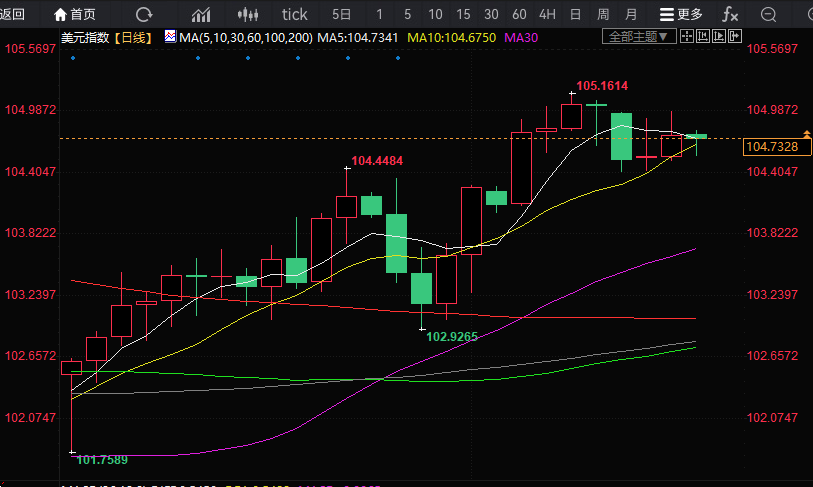
Task: Click the MA(5,10,30,60,100,200) indicator label
Action: (246, 37)
